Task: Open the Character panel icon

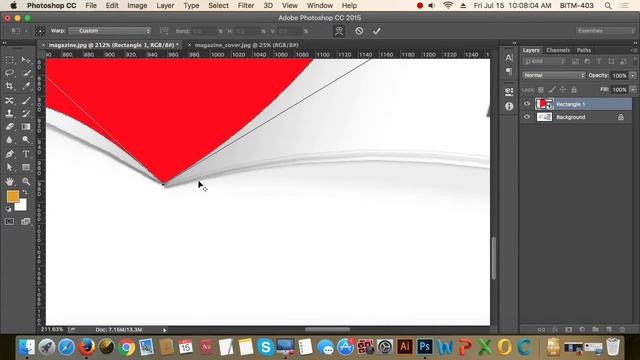Action: pyautogui.click(x=509, y=58)
